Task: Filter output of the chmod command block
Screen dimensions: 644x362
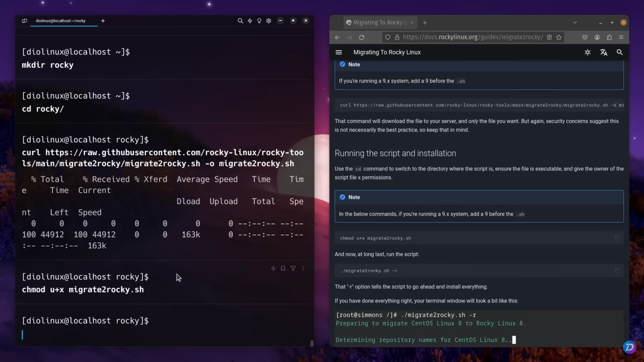Action: 293,269
